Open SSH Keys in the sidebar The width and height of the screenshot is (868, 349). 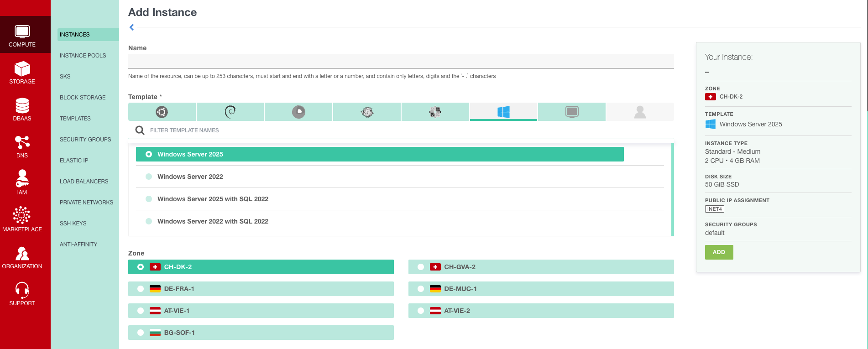point(73,224)
